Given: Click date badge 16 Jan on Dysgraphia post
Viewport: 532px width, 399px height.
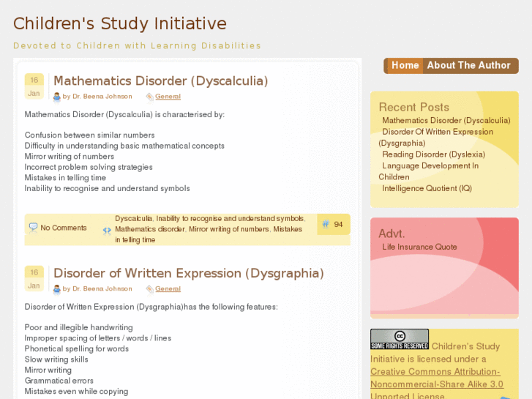Looking at the screenshot, I should coord(34,278).
